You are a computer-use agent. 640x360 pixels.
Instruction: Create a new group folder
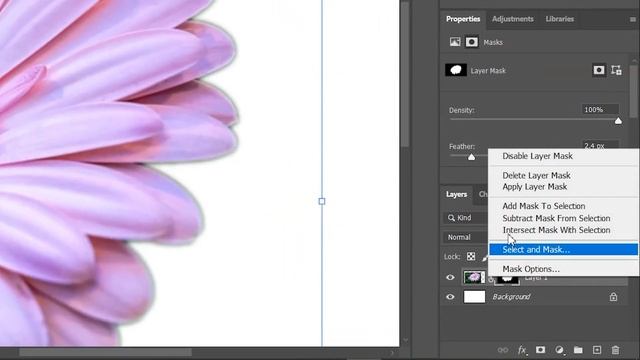tap(578, 350)
